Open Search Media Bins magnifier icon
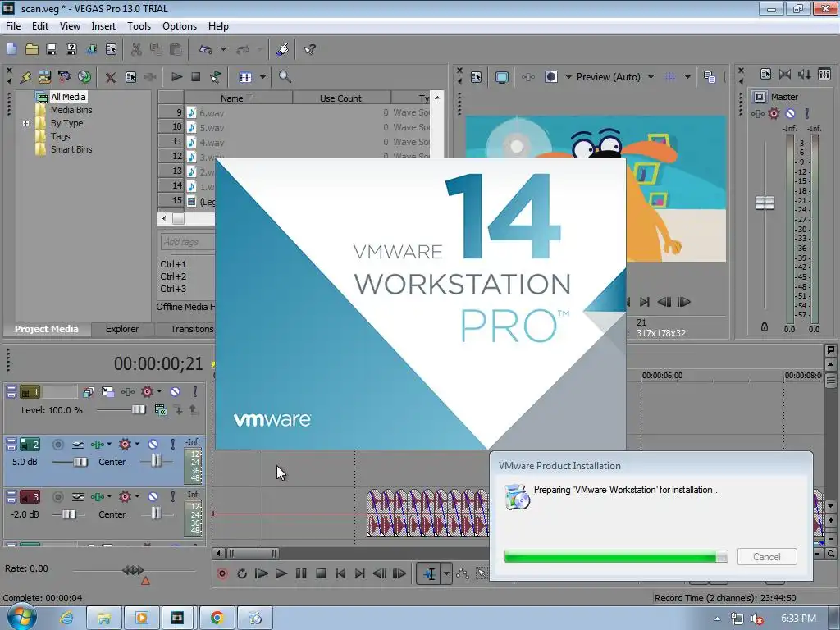This screenshot has width=840, height=630. pos(285,77)
